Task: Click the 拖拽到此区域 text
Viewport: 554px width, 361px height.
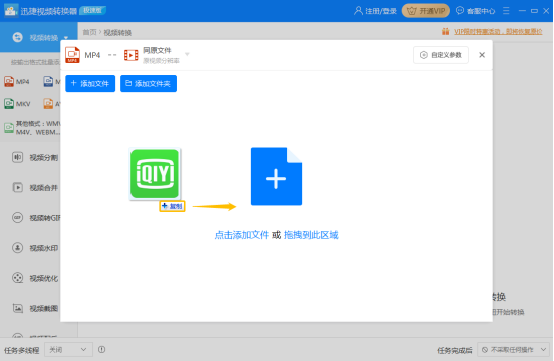Action: 311,235
